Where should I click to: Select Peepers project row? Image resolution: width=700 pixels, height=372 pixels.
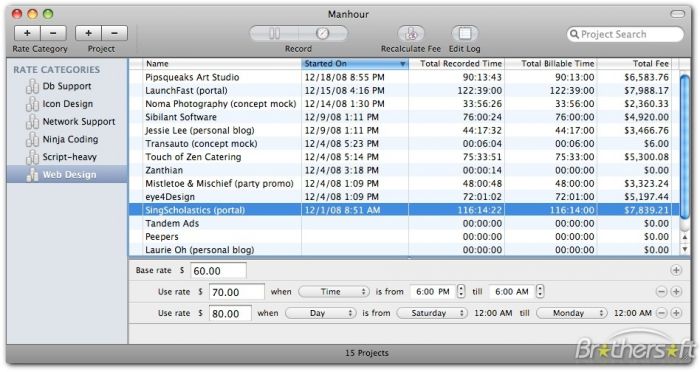(404, 237)
